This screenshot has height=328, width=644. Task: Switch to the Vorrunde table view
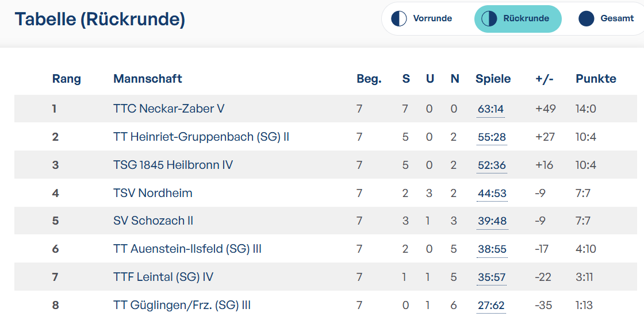(x=432, y=18)
